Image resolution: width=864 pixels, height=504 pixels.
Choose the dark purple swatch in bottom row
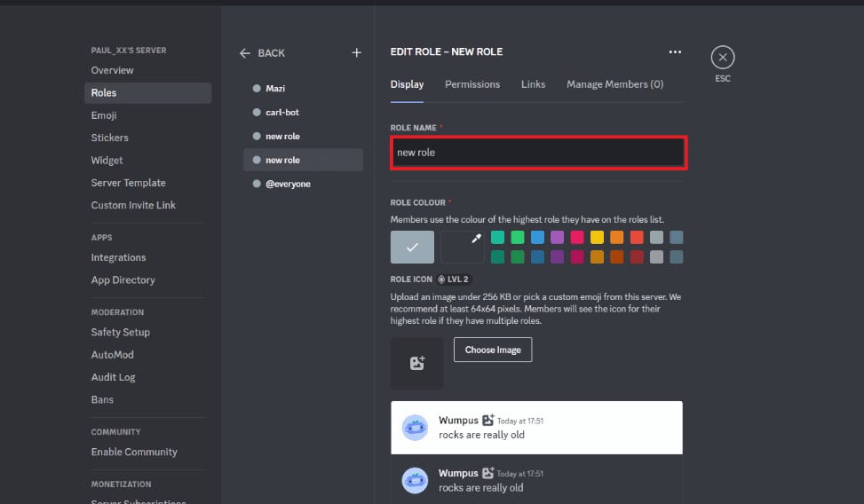click(557, 256)
